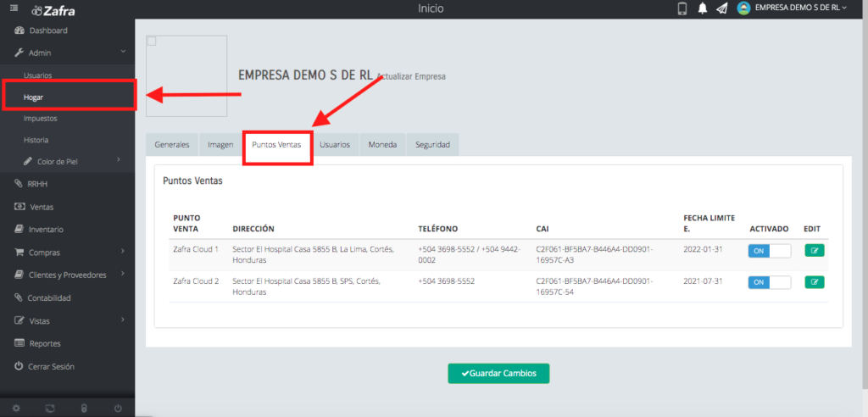Click the La Lima, Cortés address cell
Image resolution: width=868 pixels, height=417 pixels.
[314, 254]
